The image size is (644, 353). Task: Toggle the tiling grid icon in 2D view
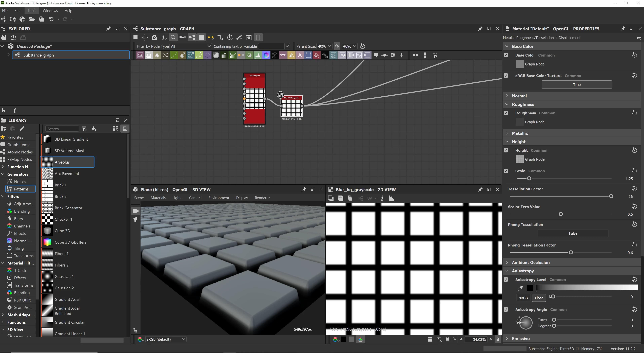point(430,339)
